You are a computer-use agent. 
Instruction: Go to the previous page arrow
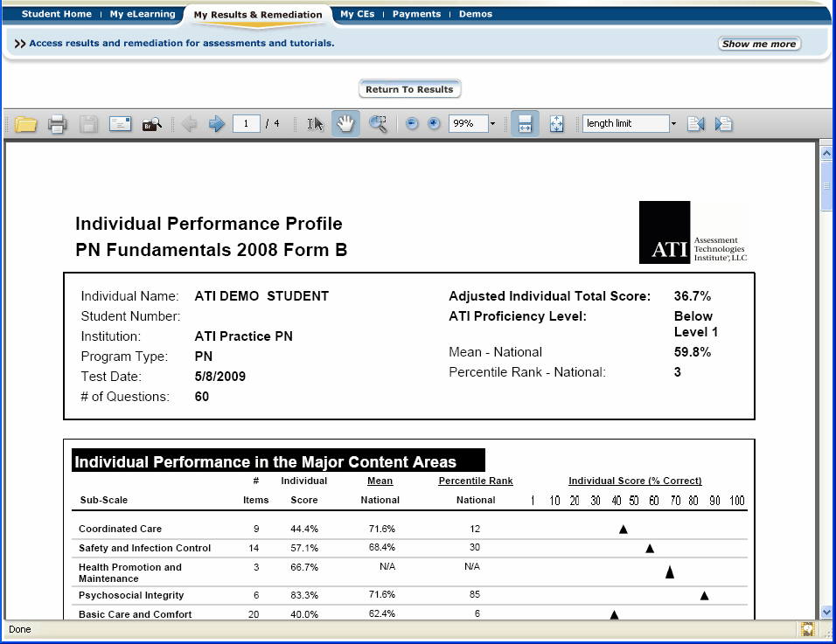pos(189,124)
